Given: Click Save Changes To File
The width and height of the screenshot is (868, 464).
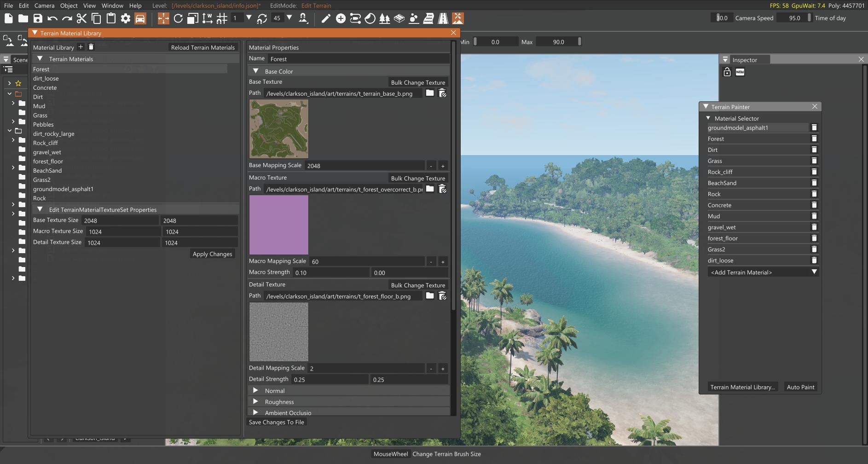Looking at the screenshot, I should [277, 422].
